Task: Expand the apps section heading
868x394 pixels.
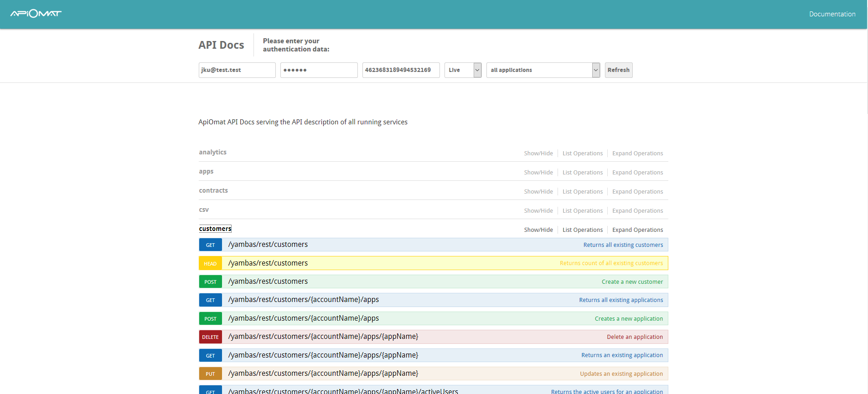Action: [206, 171]
